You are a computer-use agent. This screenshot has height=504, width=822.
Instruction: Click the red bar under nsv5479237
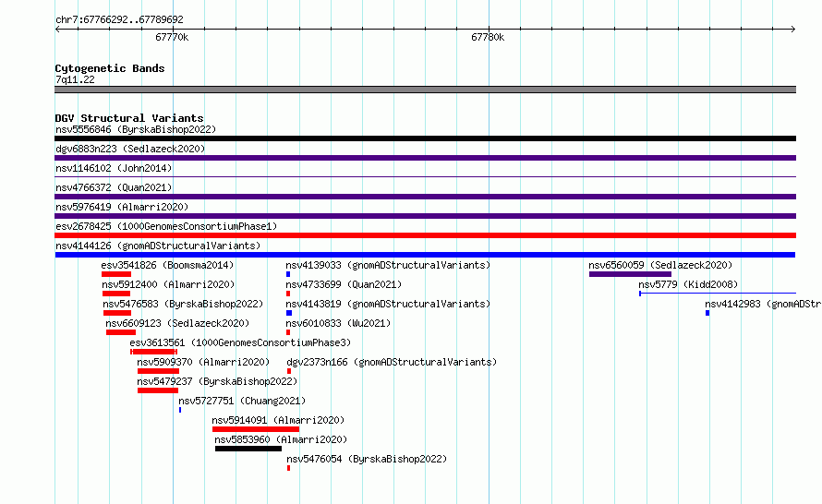(158, 390)
